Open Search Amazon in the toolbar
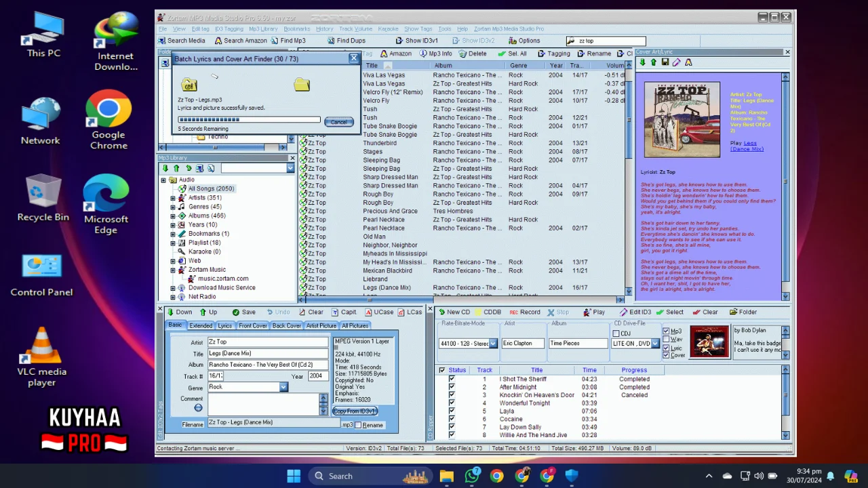 tap(241, 41)
